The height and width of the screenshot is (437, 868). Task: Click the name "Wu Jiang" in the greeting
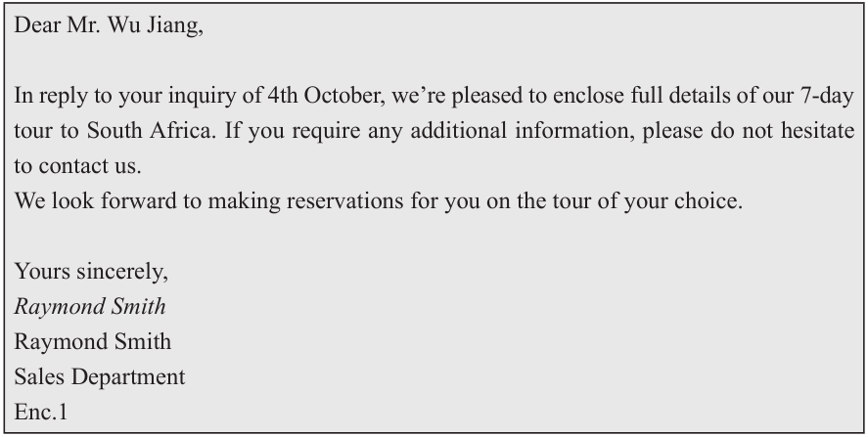coord(162,25)
